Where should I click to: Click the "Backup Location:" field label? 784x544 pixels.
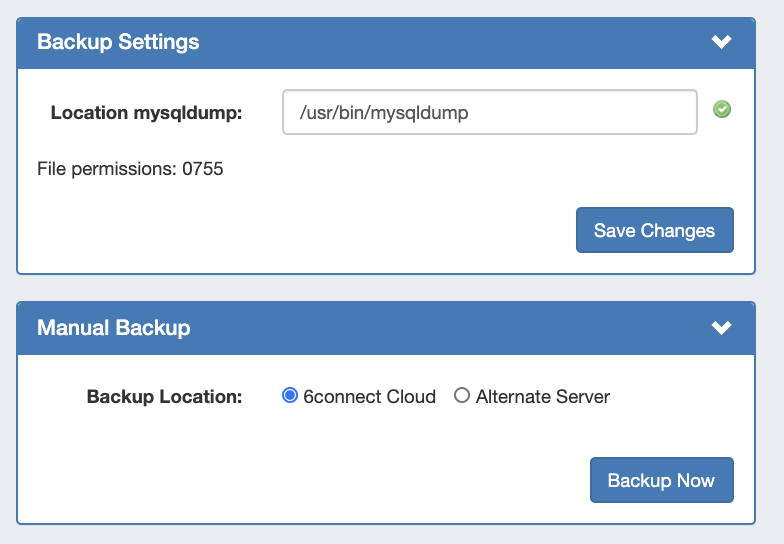tap(164, 397)
